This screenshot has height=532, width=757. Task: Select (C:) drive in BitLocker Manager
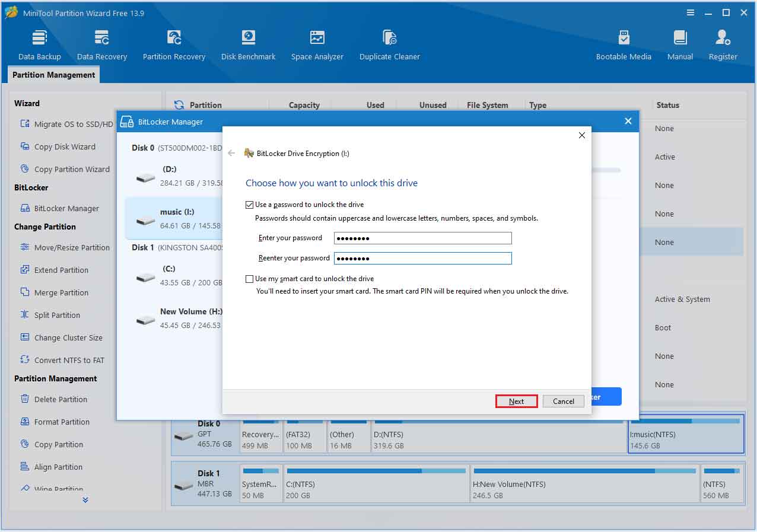tap(174, 276)
